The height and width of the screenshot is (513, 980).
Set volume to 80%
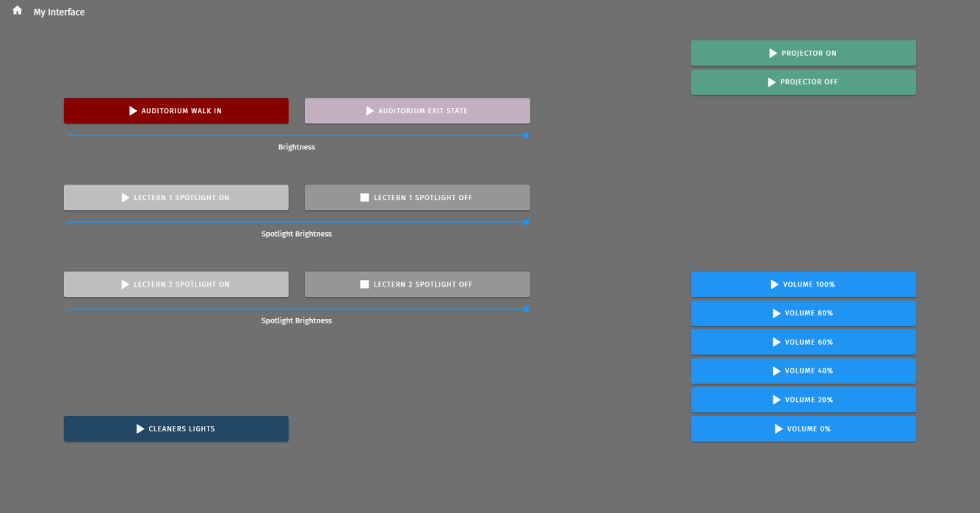coord(803,313)
